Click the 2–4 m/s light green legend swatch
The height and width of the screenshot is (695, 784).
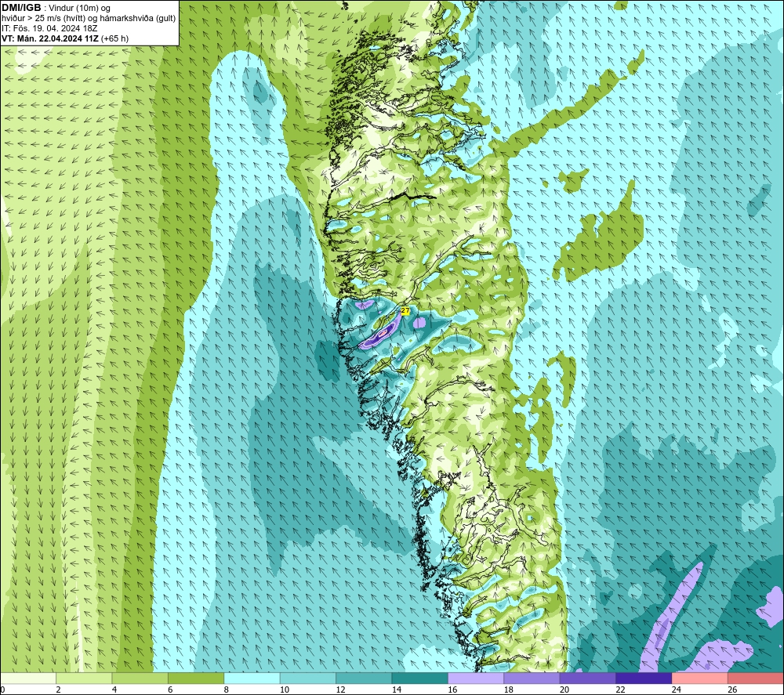tap(84, 679)
